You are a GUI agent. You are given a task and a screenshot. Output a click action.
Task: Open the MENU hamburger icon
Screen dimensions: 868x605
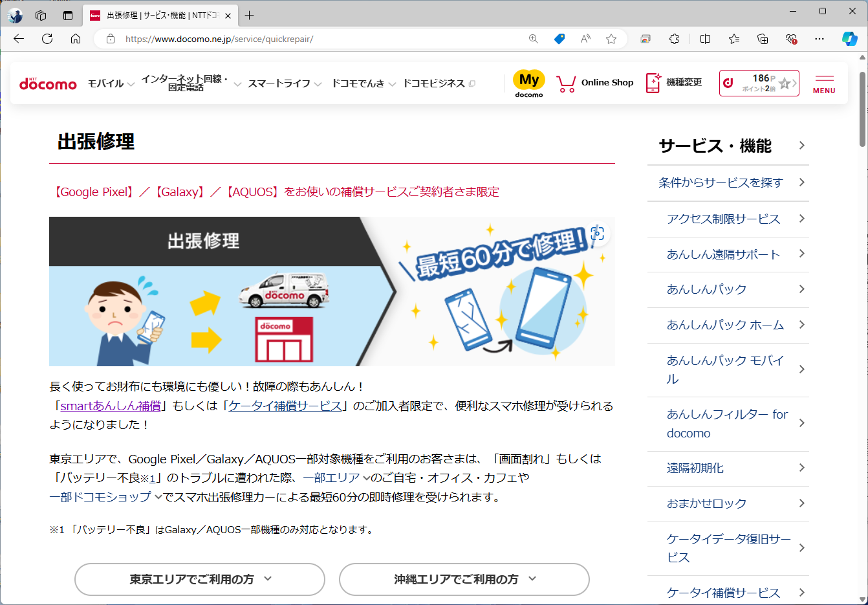(x=824, y=84)
